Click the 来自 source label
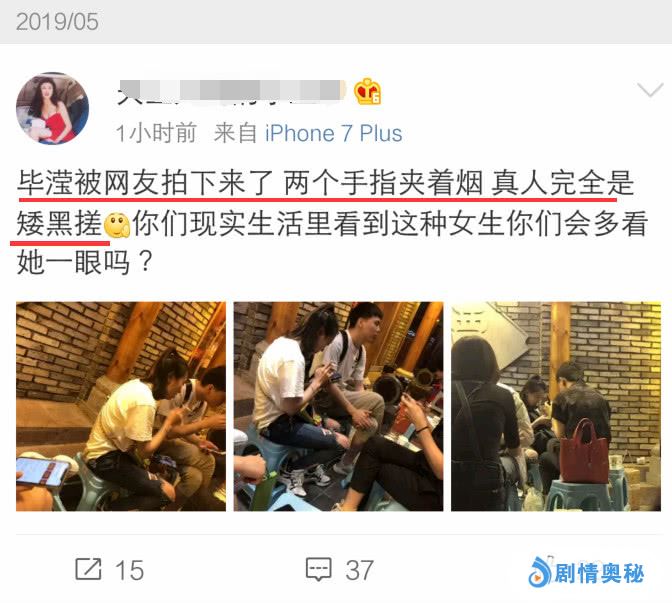Viewport: 672px width, 603px height. pos(235,133)
